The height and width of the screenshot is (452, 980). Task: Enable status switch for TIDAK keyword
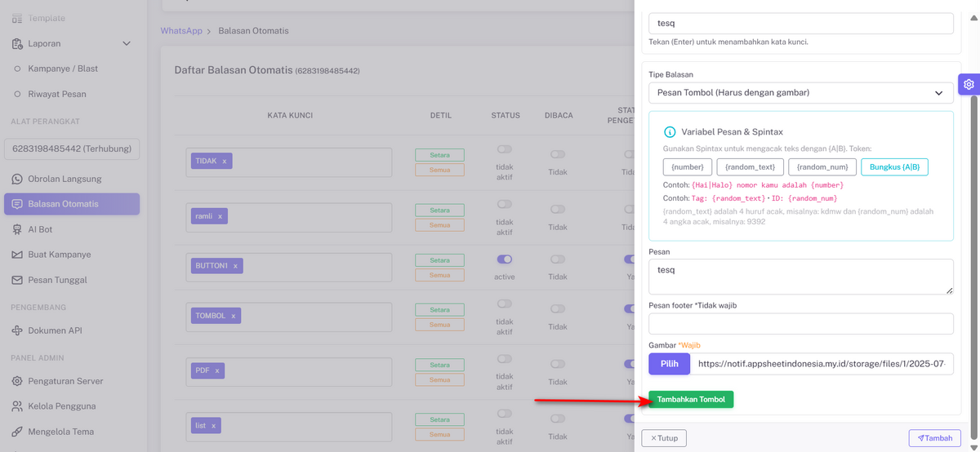click(x=505, y=150)
